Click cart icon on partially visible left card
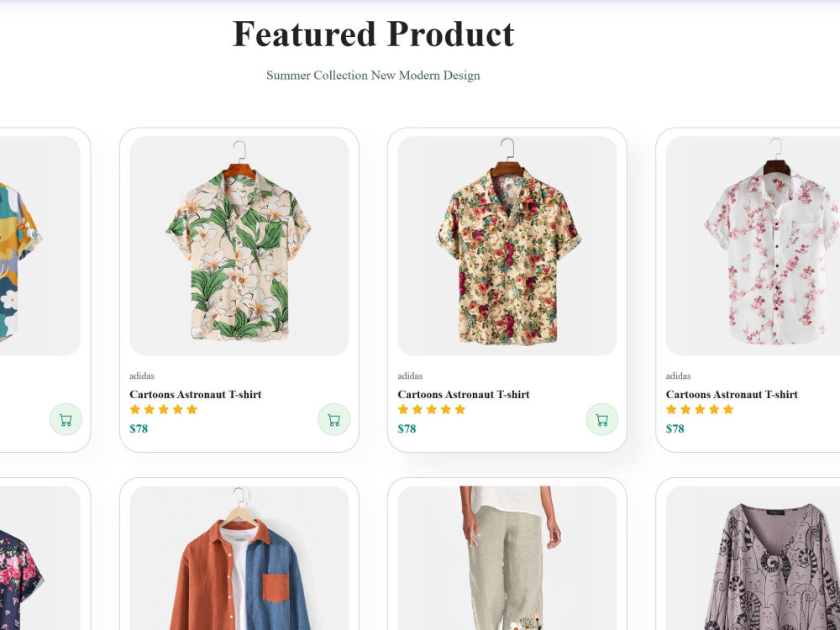The height and width of the screenshot is (630, 840). [x=66, y=419]
